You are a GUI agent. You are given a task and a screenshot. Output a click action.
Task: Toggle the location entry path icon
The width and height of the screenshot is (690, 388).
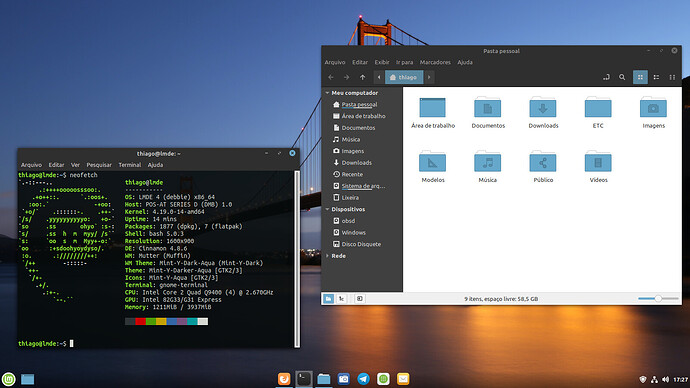click(x=606, y=77)
